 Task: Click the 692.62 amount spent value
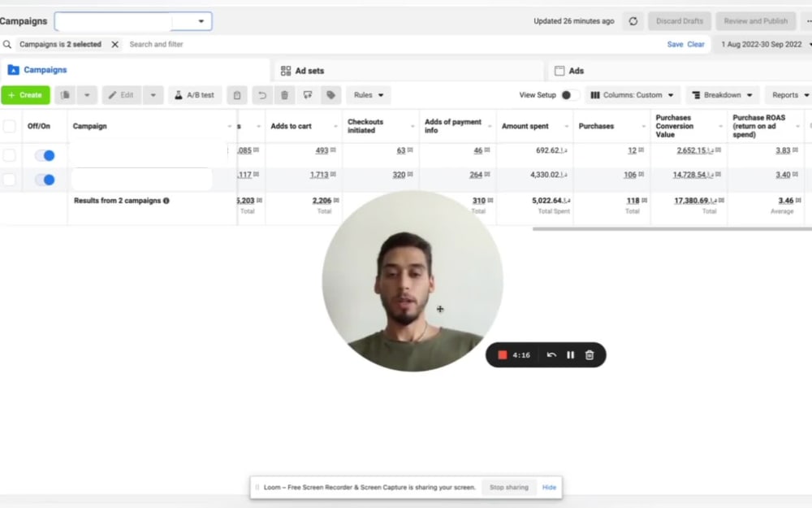[x=551, y=150]
